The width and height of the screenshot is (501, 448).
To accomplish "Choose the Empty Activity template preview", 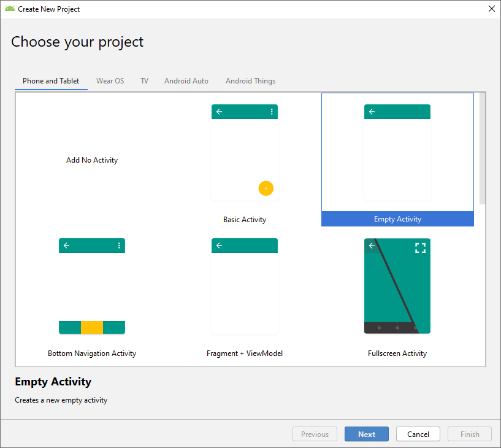I will pyautogui.click(x=397, y=153).
